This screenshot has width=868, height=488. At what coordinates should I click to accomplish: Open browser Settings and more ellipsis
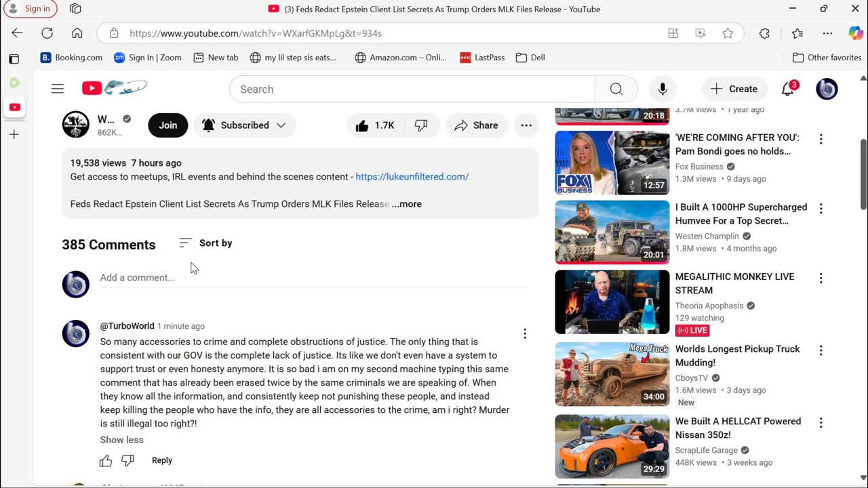pyautogui.click(x=827, y=33)
